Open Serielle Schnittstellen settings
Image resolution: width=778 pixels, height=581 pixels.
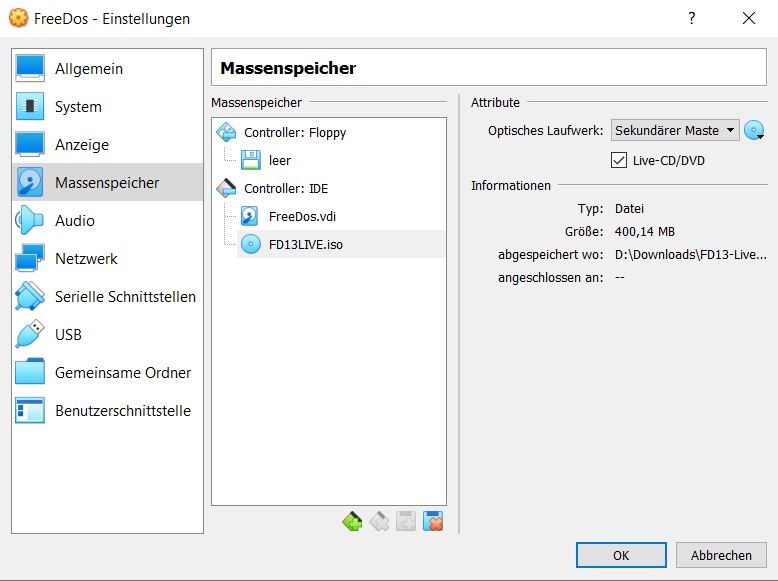click(x=107, y=296)
